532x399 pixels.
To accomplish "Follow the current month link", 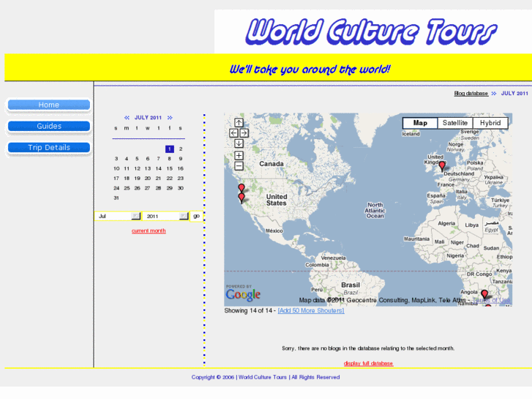I will 149,231.
